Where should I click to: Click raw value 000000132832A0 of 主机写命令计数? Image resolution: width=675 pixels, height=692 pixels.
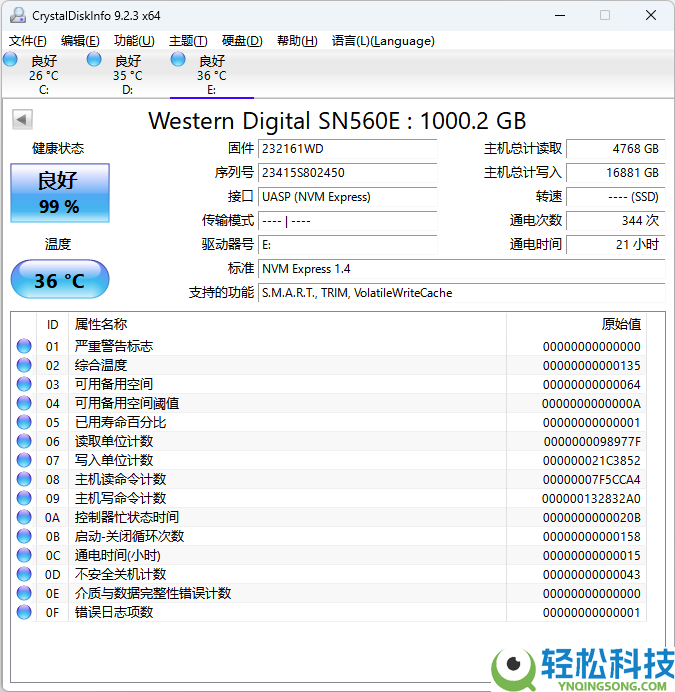pyautogui.click(x=591, y=498)
